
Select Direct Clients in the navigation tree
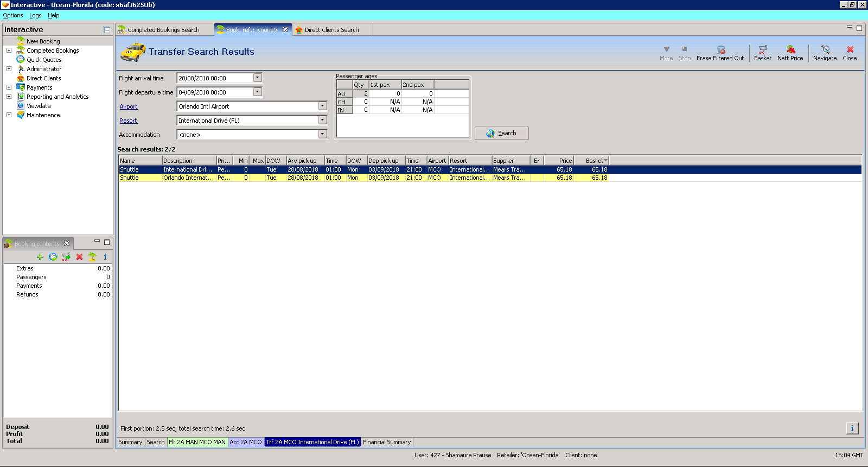[x=44, y=78]
